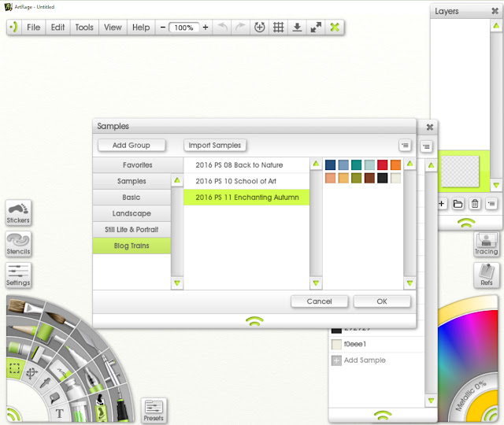
Task: Open the Help menu
Action: pos(141,28)
